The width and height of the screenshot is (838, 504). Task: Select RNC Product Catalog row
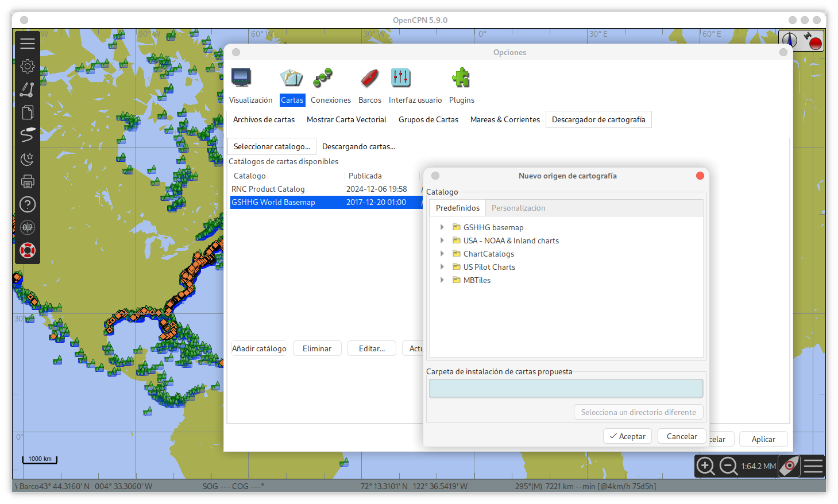pos(326,189)
